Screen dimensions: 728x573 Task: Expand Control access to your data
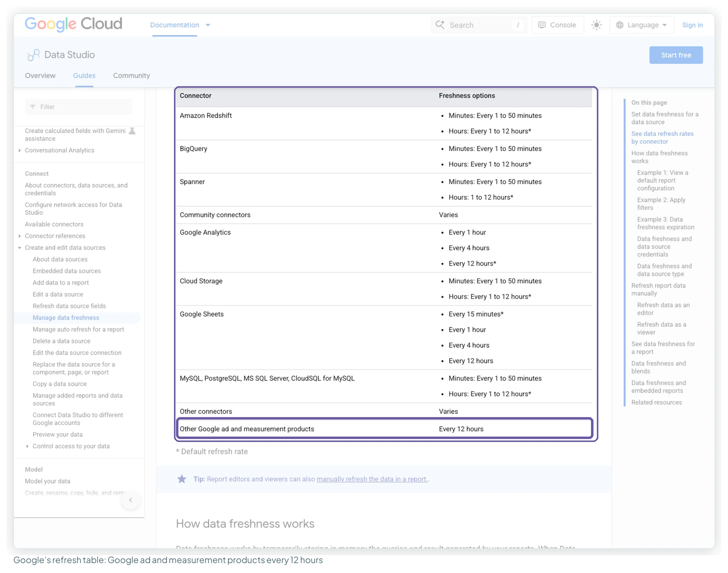coord(27,446)
